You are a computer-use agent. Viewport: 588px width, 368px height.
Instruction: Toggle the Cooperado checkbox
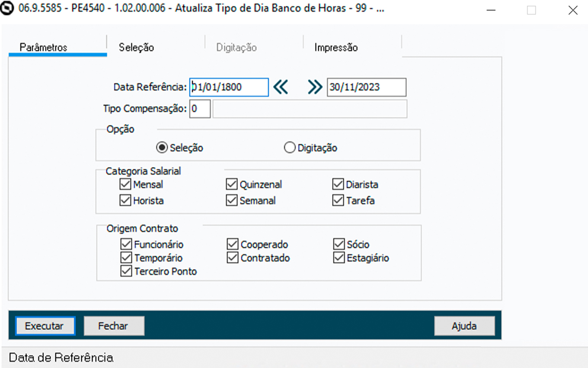[x=233, y=245]
